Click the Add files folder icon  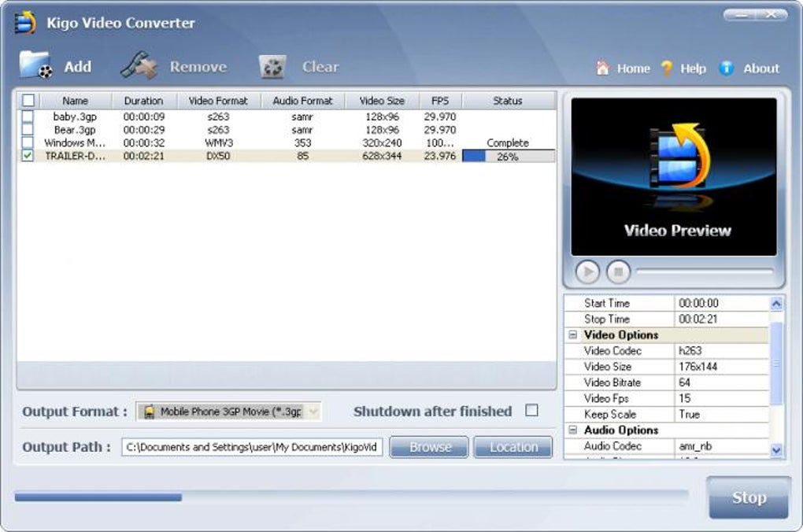click(36, 65)
